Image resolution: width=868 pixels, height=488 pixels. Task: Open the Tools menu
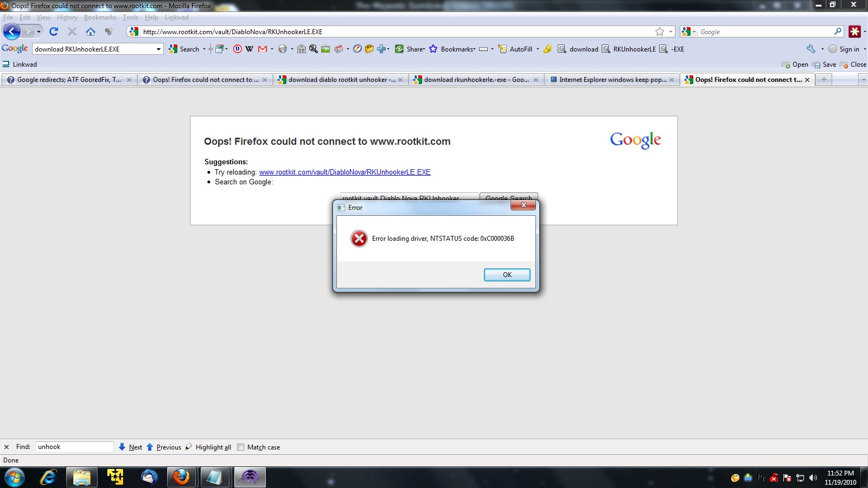pos(130,17)
